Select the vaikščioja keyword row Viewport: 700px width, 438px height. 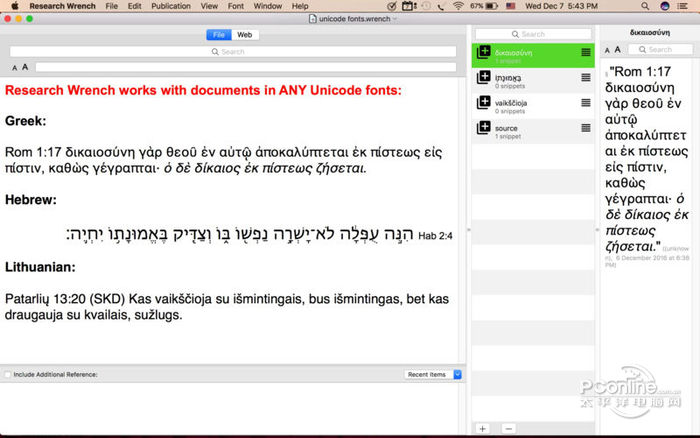[x=533, y=106]
